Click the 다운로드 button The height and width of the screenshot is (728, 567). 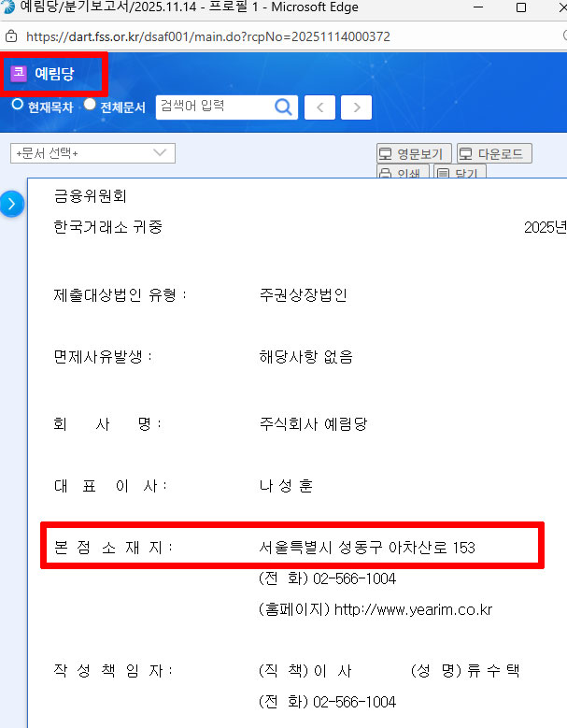point(495,153)
